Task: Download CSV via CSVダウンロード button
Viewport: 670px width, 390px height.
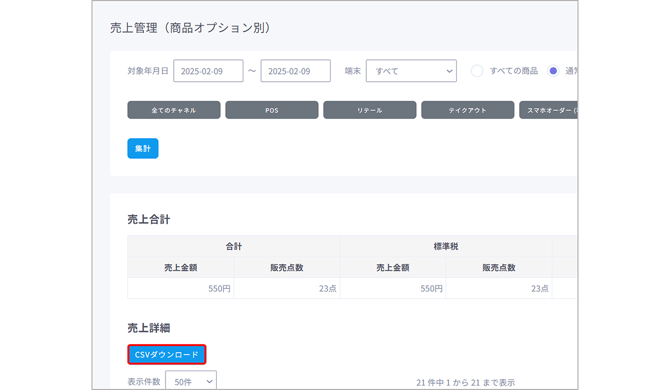Action: (167, 355)
